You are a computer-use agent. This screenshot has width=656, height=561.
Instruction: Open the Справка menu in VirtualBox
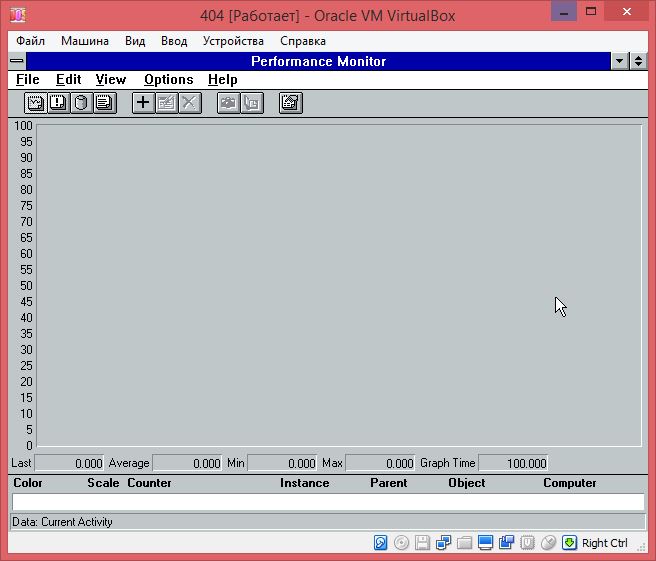(x=303, y=41)
